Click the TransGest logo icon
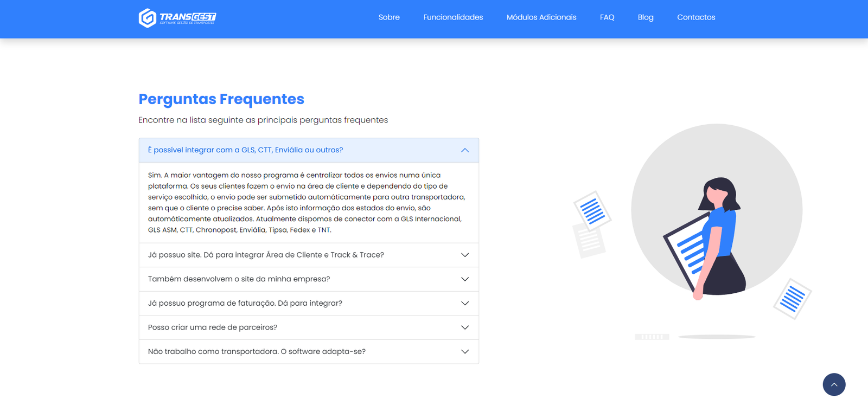 [148, 18]
